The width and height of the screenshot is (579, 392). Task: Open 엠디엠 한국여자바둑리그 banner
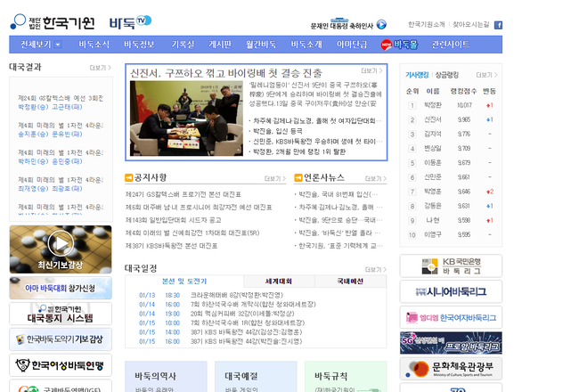[x=451, y=317]
